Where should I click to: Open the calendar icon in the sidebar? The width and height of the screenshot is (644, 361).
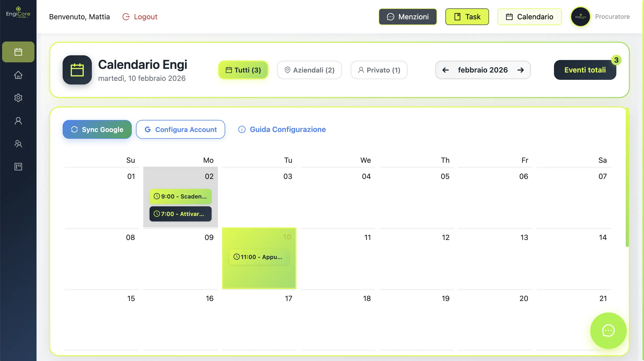click(x=18, y=52)
